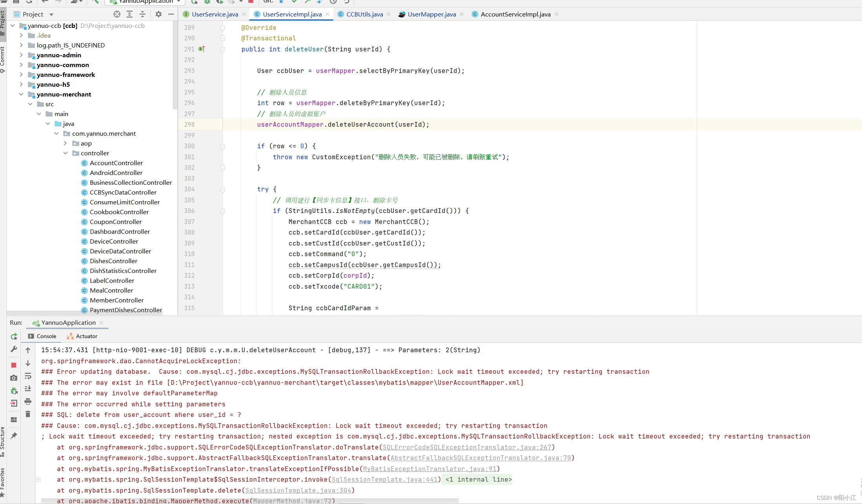
Task: Open the Actuator tab in Run panel
Action: (x=82, y=336)
